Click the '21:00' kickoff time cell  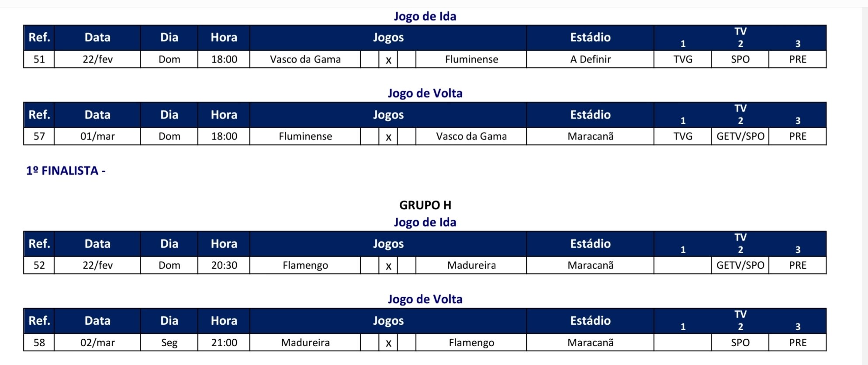tap(224, 343)
